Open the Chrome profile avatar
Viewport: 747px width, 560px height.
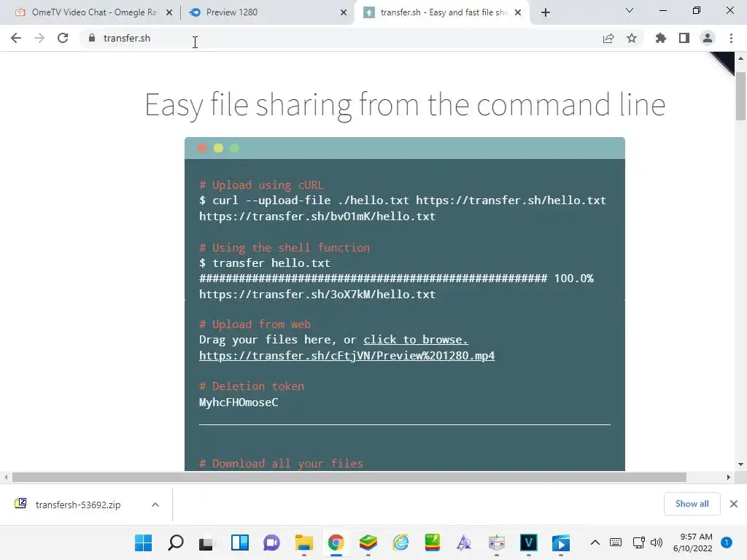708,38
